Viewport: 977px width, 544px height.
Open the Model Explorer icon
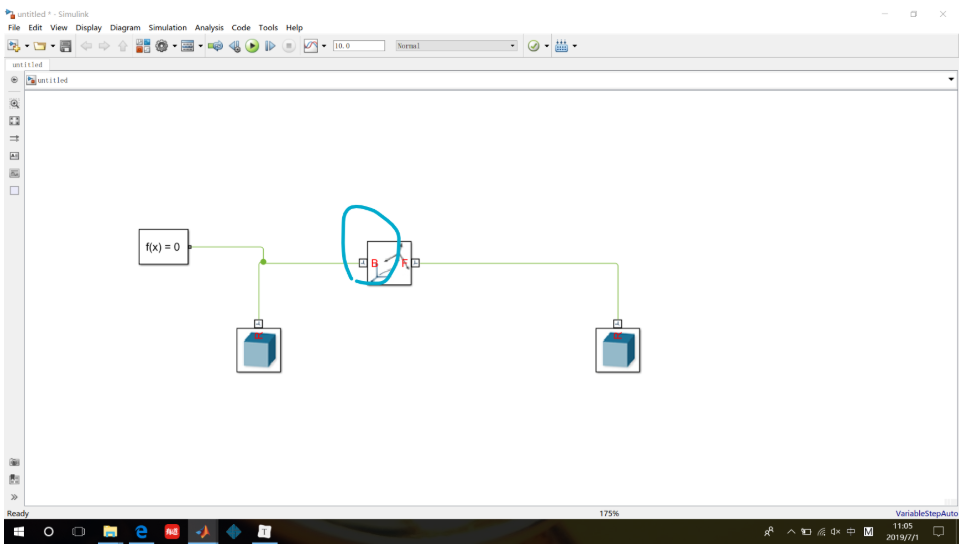[x=188, y=45]
